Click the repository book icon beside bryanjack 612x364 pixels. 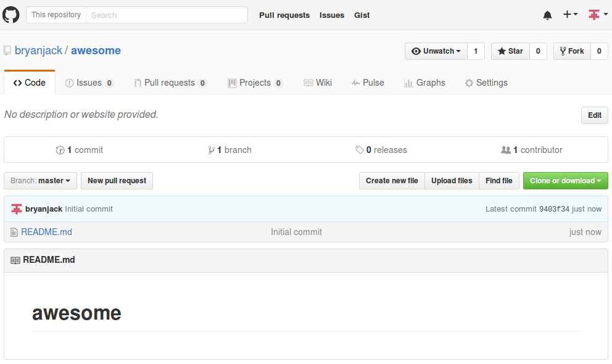pyautogui.click(x=7, y=51)
